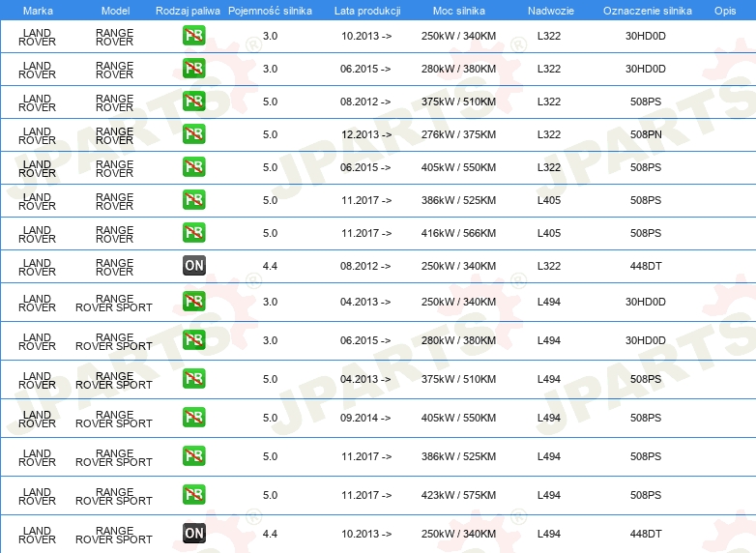Click the Moc silnika column header

point(459,11)
